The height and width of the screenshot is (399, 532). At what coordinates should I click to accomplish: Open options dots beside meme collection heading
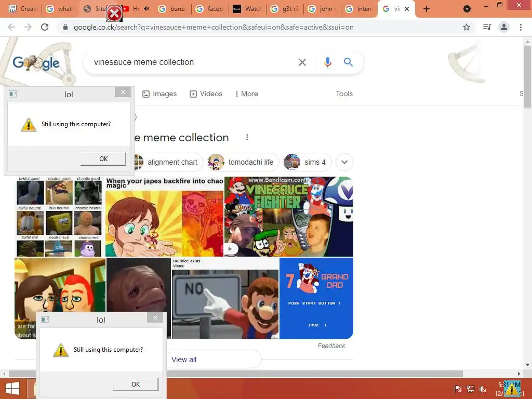tap(247, 137)
